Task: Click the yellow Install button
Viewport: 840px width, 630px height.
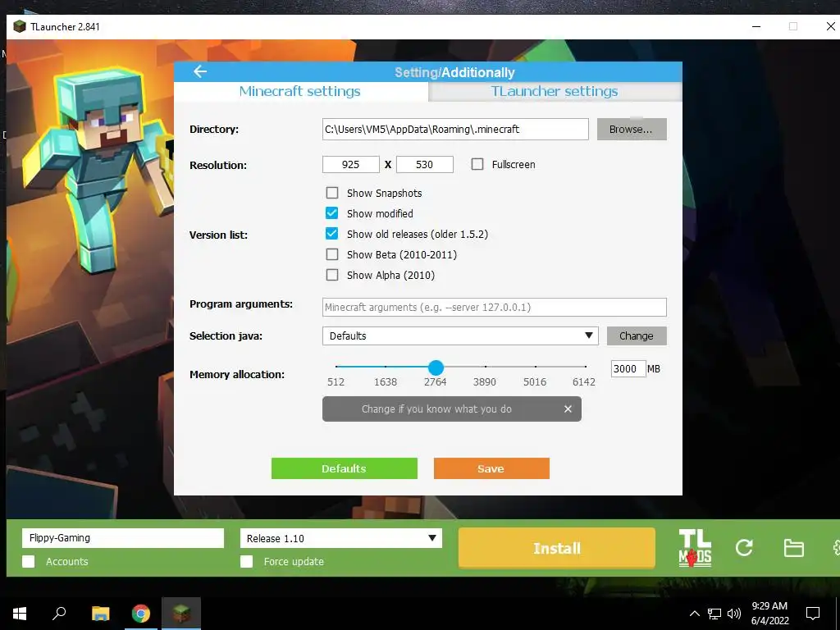Action: point(557,548)
